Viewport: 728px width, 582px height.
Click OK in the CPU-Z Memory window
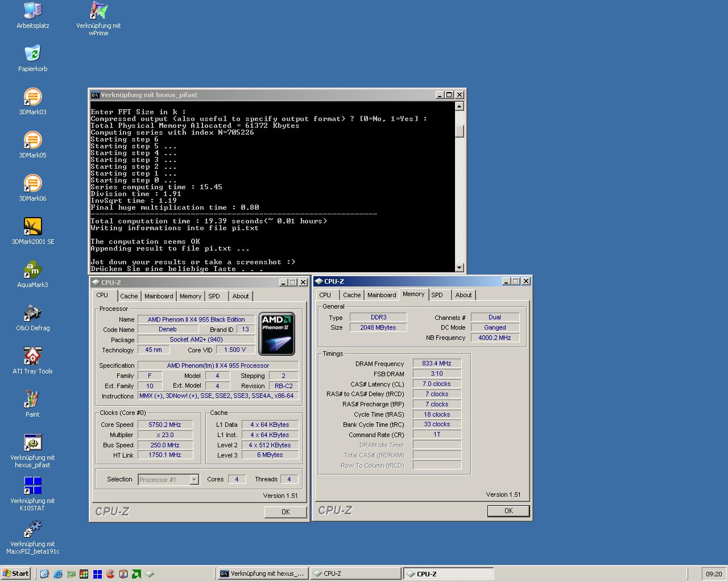(x=508, y=511)
